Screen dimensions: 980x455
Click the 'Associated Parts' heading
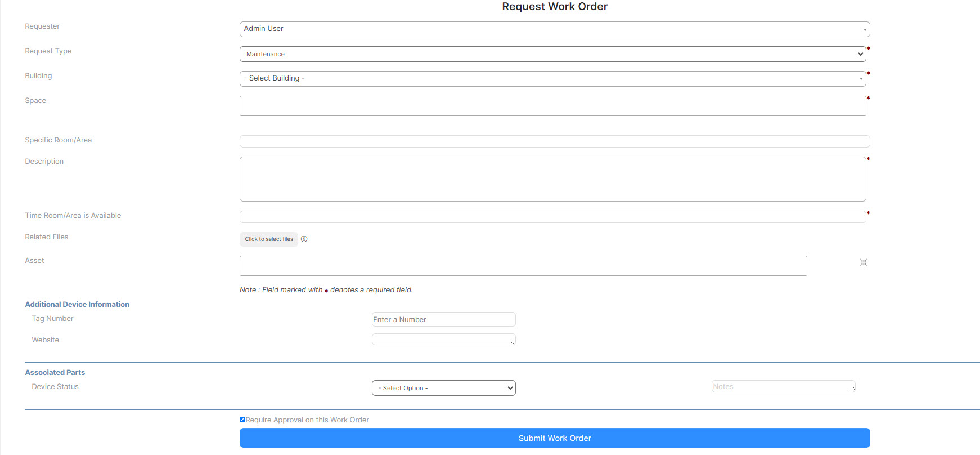click(x=55, y=372)
